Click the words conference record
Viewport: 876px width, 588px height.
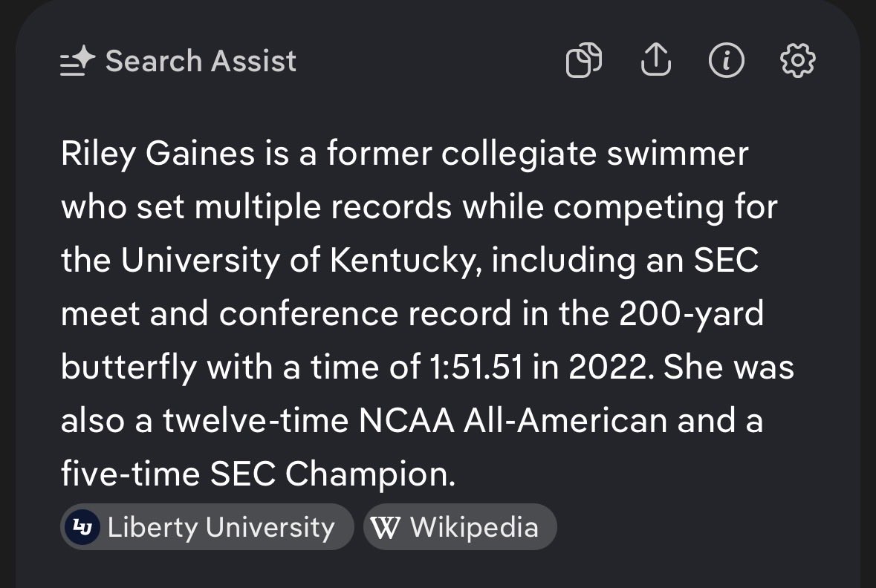[365, 315]
